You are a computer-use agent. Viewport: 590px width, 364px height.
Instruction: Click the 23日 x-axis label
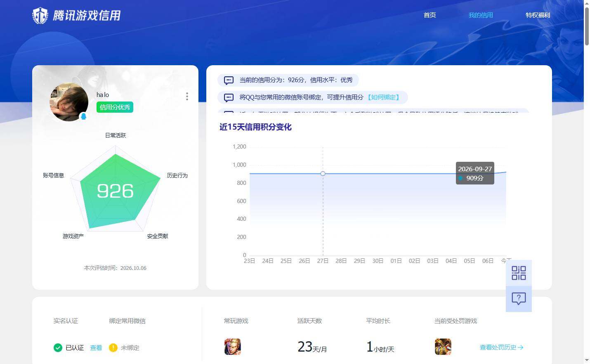[249, 261]
